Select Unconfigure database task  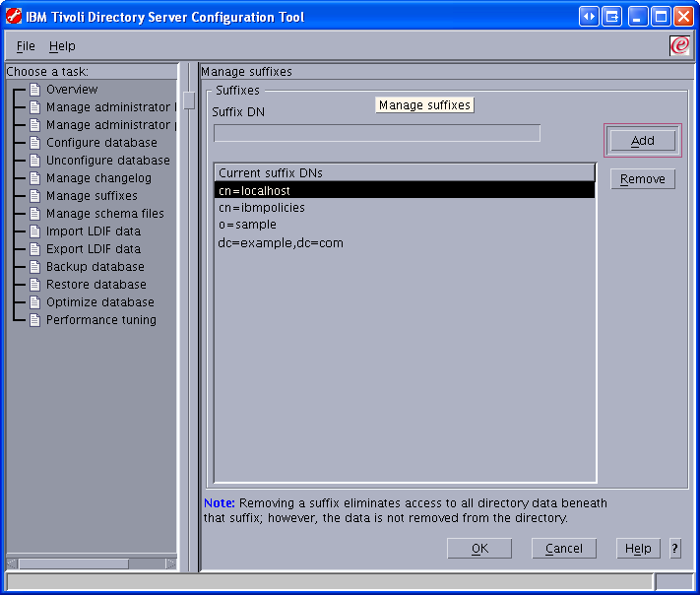[x=108, y=161]
